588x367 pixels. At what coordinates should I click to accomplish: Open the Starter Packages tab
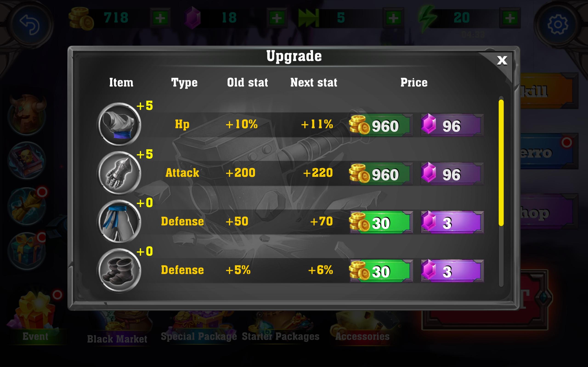click(281, 336)
